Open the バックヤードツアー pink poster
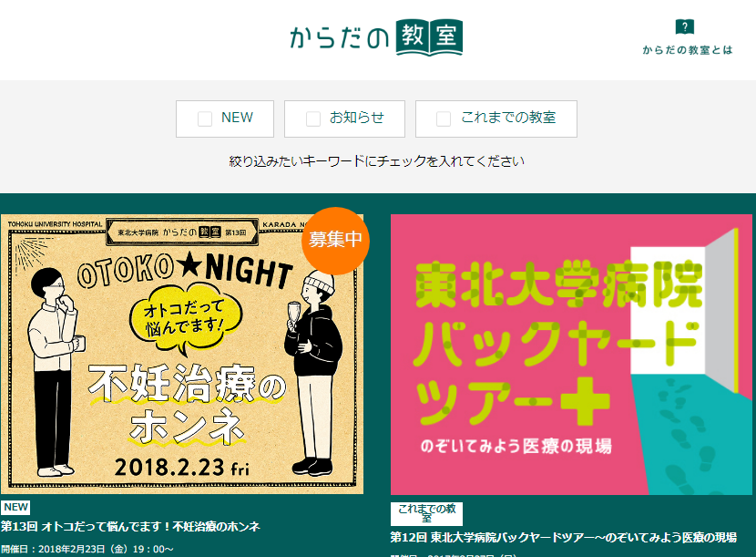The width and height of the screenshot is (756, 557). [x=571, y=355]
